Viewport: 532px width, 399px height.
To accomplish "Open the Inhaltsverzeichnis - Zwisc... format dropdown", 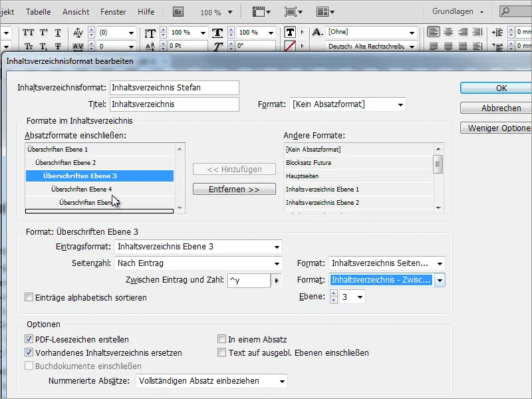I will coord(387,280).
